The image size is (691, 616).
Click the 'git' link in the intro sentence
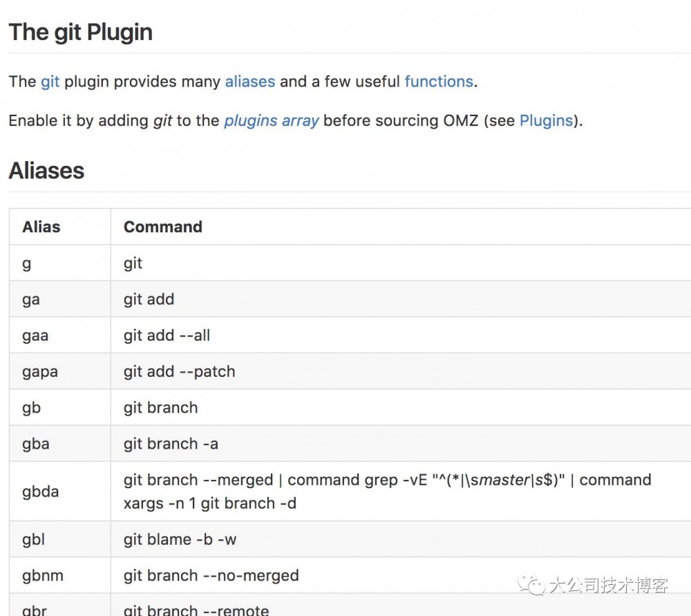click(x=50, y=82)
